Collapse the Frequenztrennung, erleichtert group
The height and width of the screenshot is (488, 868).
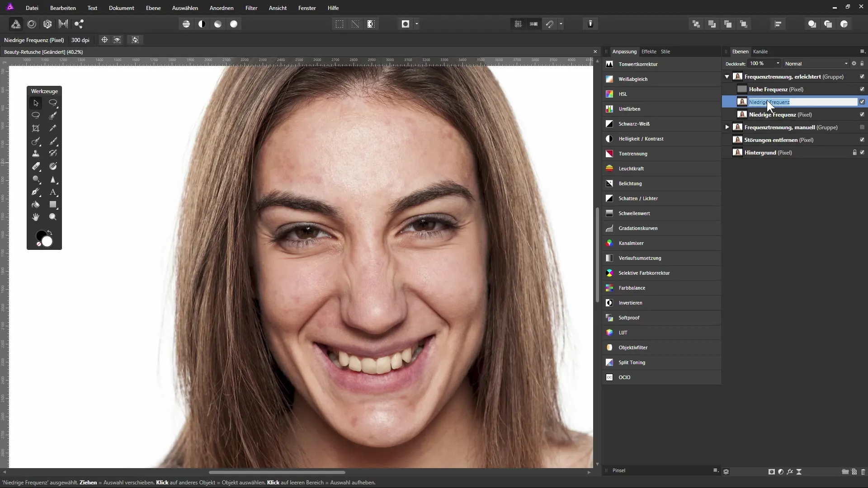click(727, 77)
